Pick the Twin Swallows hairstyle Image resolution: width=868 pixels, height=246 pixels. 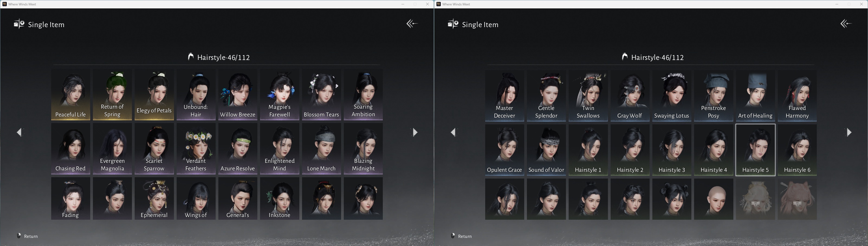click(x=588, y=96)
